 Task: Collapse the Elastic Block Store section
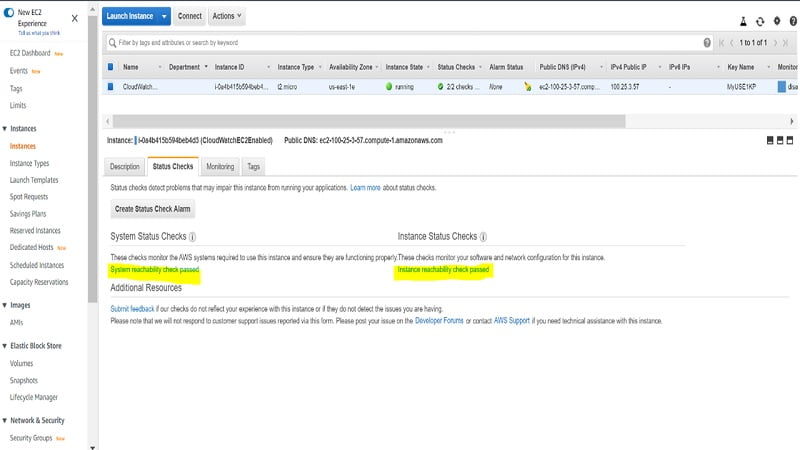tap(5, 346)
